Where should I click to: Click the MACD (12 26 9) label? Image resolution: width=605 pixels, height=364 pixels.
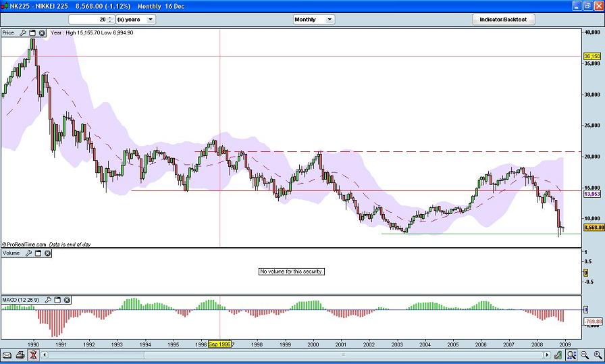[x=20, y=300]
